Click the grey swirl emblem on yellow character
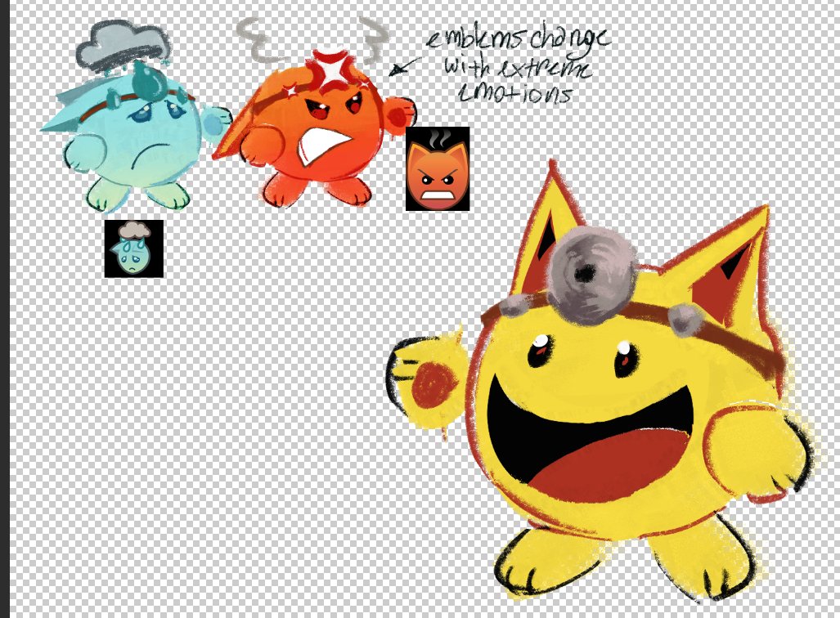 pyautogui.click(x=594, y=274)
